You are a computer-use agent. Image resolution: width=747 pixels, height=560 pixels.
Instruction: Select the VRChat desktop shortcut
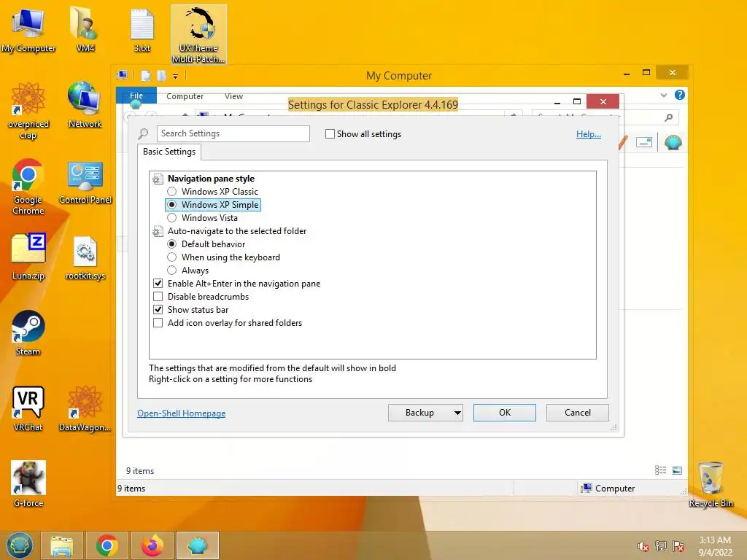(28, 408)
